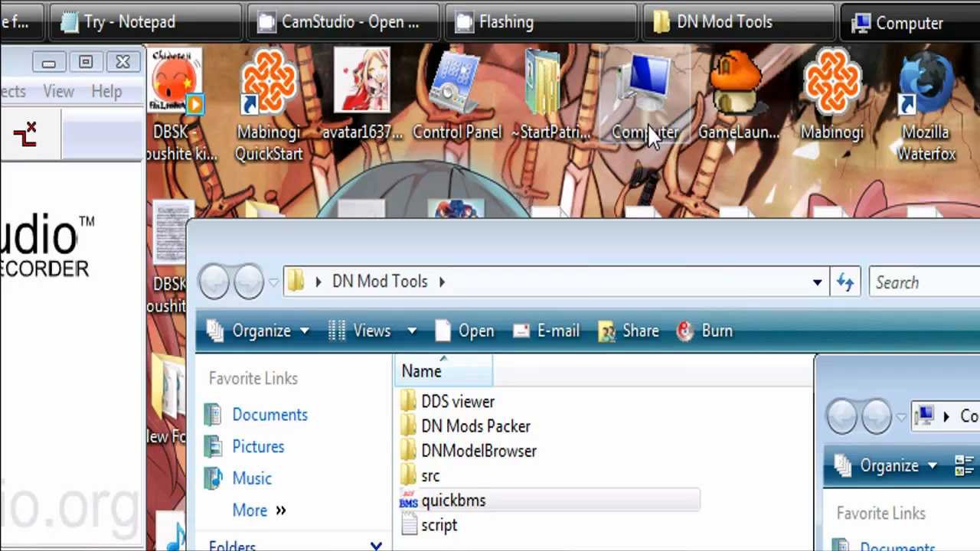Click the Refresh button beside address bar
Viewport: 980px width, 551px height.
[845, 282]
